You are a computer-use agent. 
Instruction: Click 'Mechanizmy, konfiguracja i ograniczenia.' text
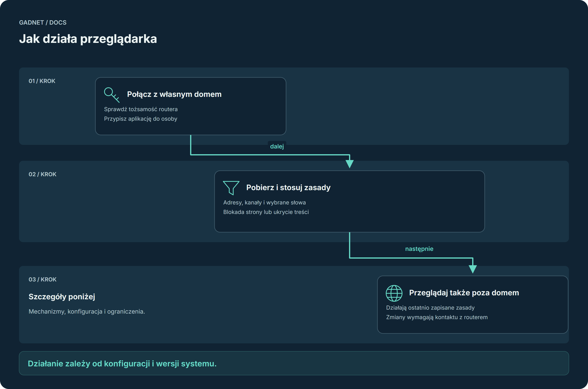pyautogui.click(x=87, y=312)
